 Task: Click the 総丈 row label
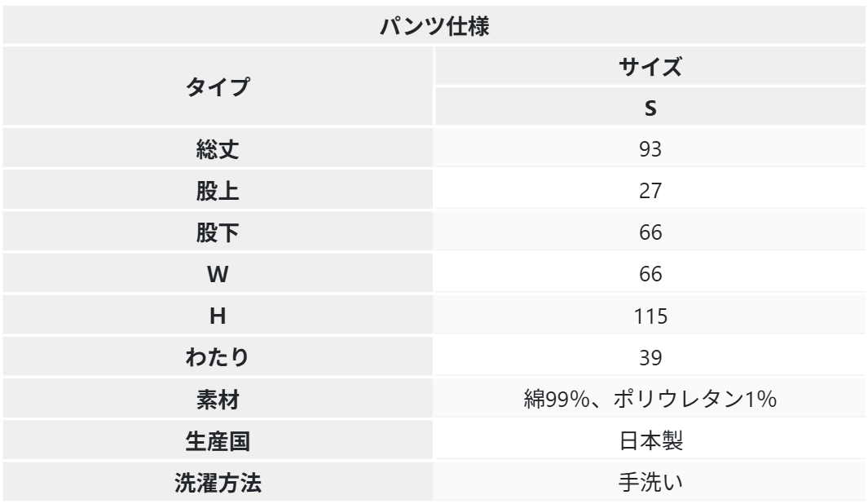coord(218,149)
